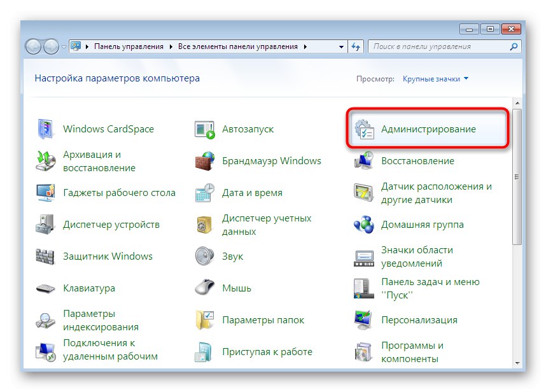The image size is (546, 392).
Task: Open the Администрирование gear icon
Action: pyautogui.click(x=364, y=129)
